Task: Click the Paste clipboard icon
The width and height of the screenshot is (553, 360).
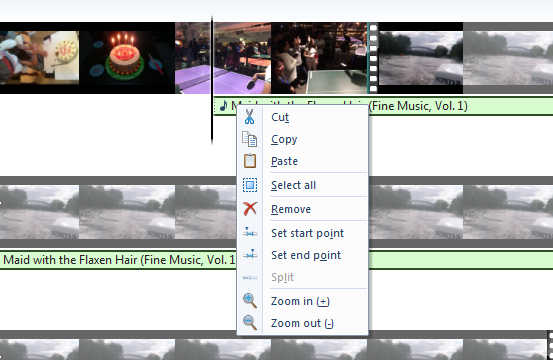Action: pyautogui.click(x=250, y=161)
